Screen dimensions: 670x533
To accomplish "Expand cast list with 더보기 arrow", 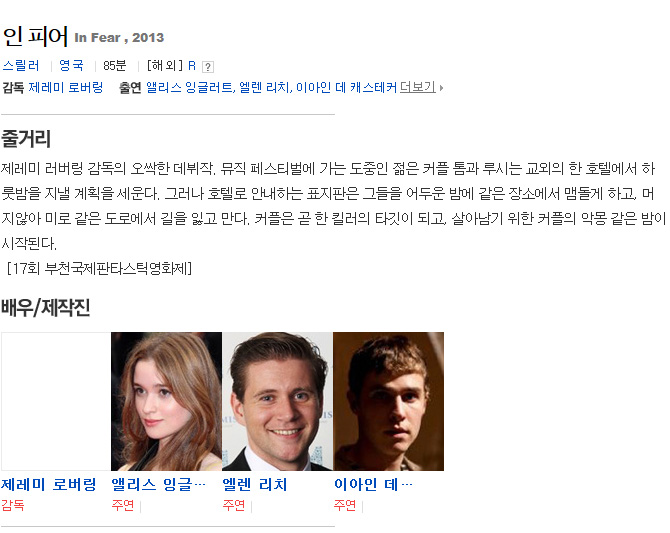I will 441,88.
